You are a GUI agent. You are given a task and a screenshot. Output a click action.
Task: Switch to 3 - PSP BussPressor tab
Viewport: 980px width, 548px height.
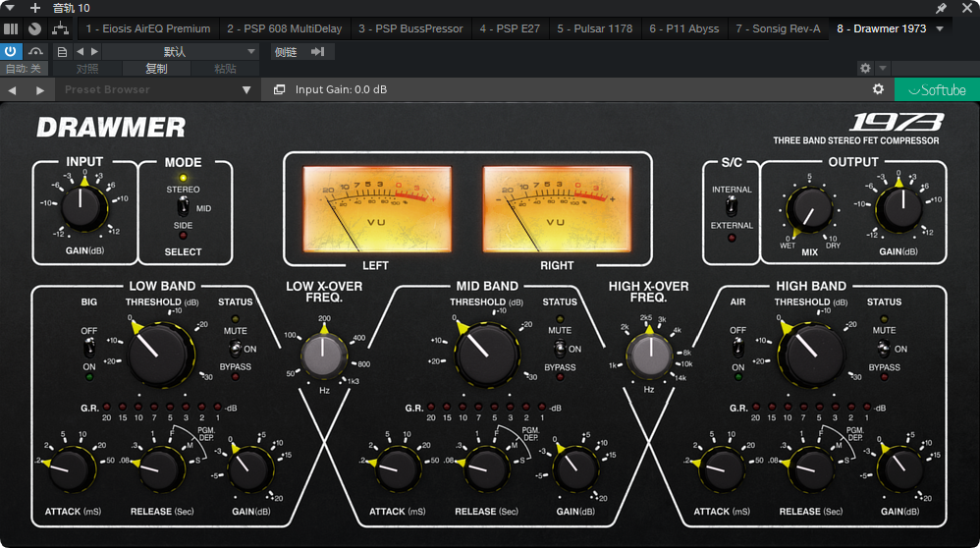pyautogui.click(x=410, y=28)
